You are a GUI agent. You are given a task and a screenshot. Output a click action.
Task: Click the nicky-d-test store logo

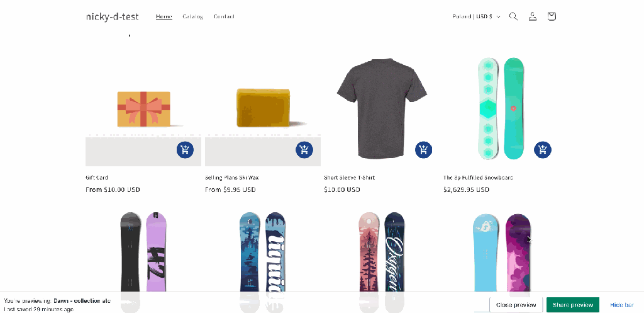113,16
